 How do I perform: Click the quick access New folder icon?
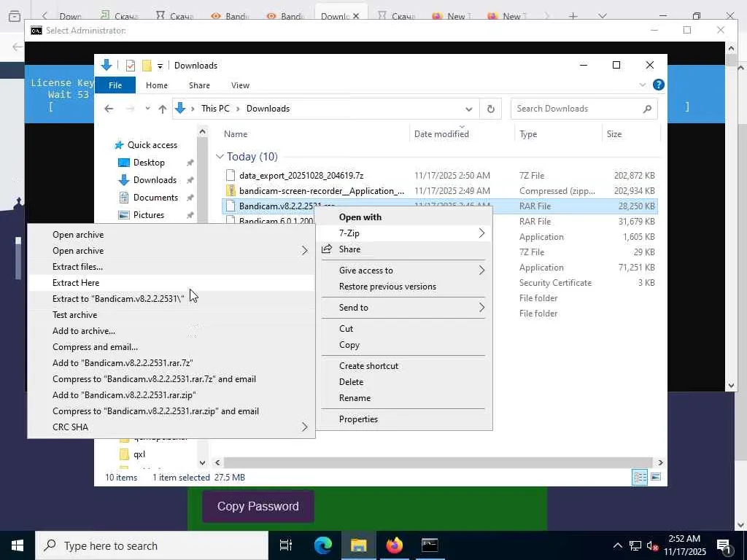(147, 66)
